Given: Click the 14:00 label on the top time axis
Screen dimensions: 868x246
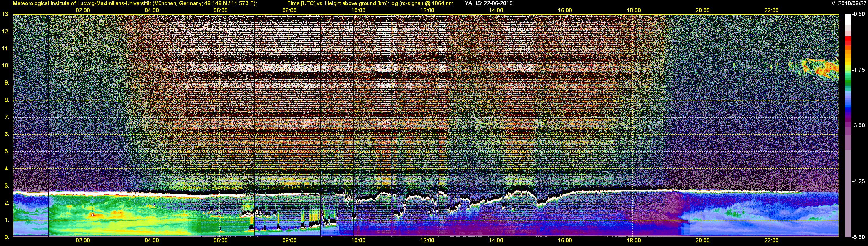Looking at the screenshot, I should [x=496, y=10].
